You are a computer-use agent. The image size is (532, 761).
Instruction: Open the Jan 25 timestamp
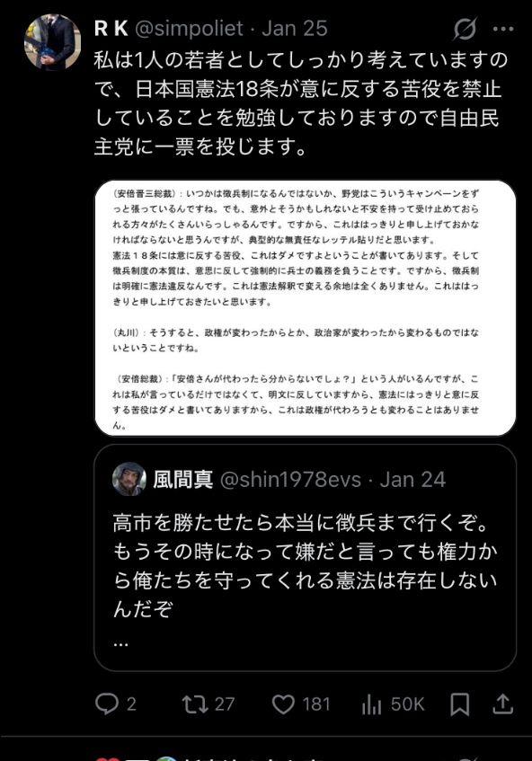[x=295, y=29]
